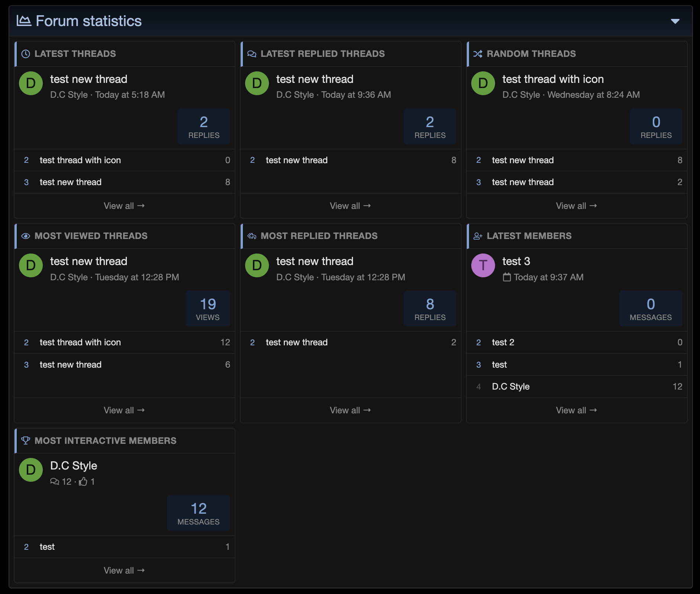This screenshot has height=594, width=700.
Task: Click the 8 REPLIES badge in Most Replied Threads
Action: point(430,309)
